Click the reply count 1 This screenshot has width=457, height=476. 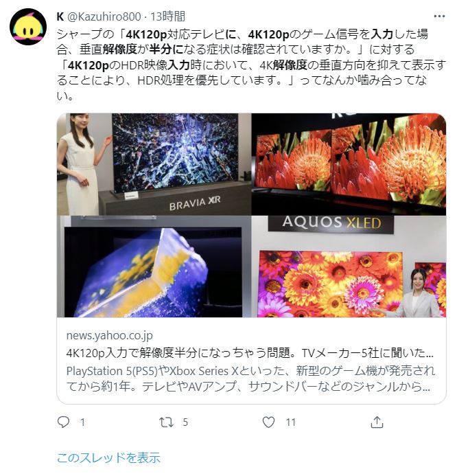click(82, 422)
